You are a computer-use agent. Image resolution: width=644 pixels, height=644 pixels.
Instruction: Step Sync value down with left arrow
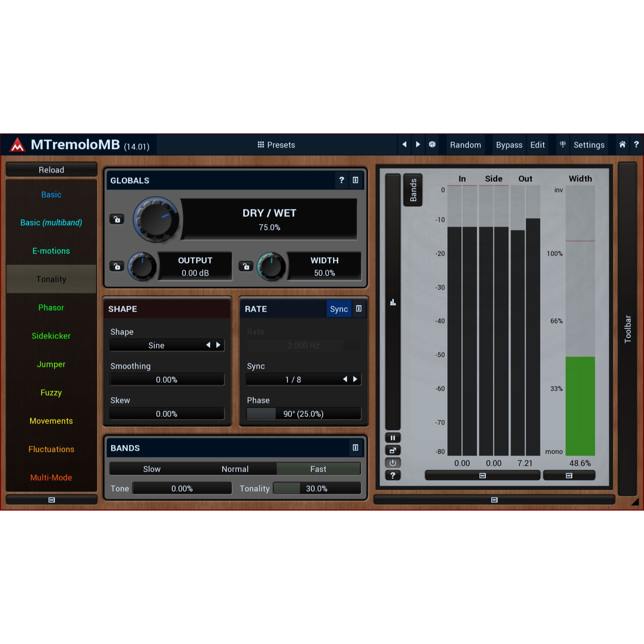pyautogui.click(x=345, y=379)
